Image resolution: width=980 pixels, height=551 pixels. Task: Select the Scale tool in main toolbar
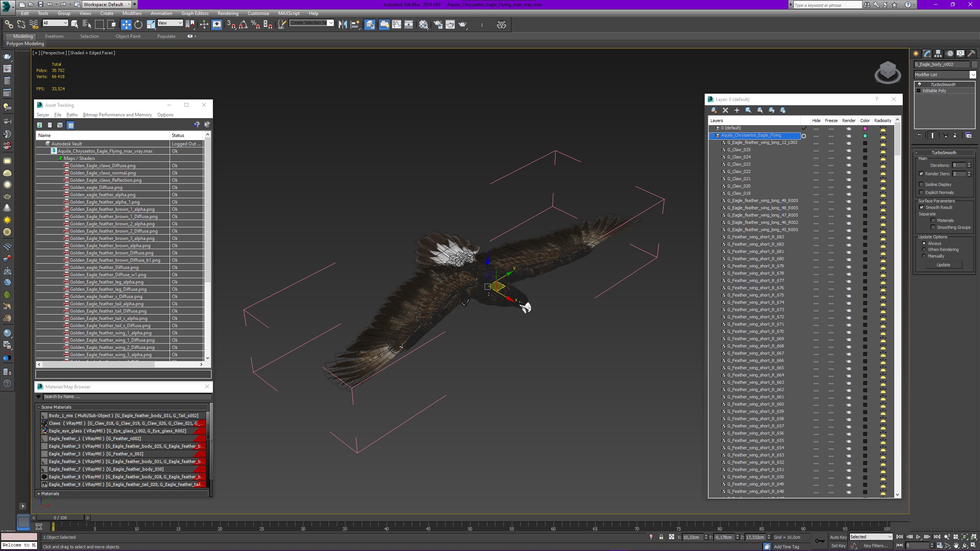tap(151, 24)
